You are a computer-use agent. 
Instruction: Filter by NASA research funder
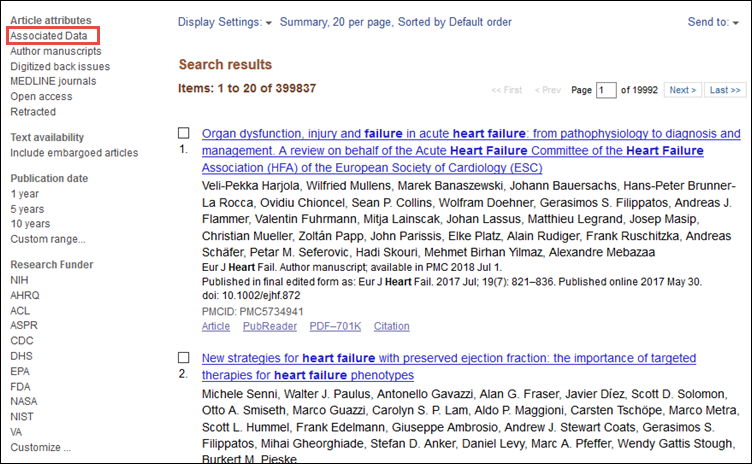[x=24, y=401]
